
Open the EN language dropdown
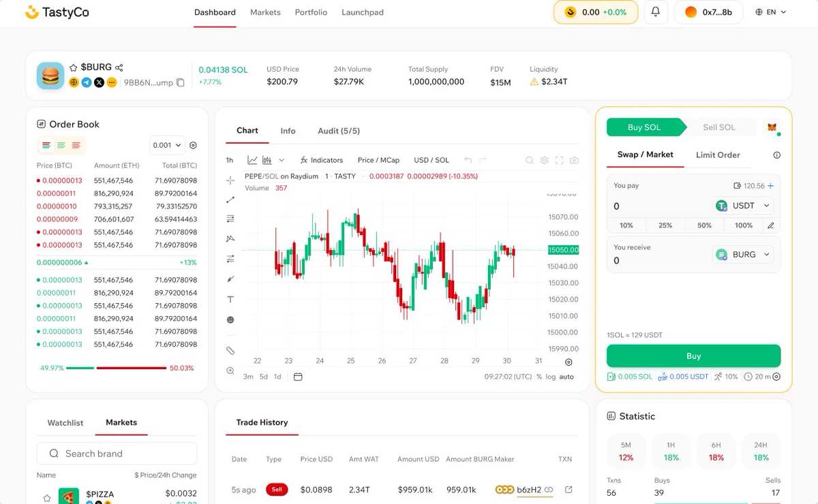tap(771, 12)
